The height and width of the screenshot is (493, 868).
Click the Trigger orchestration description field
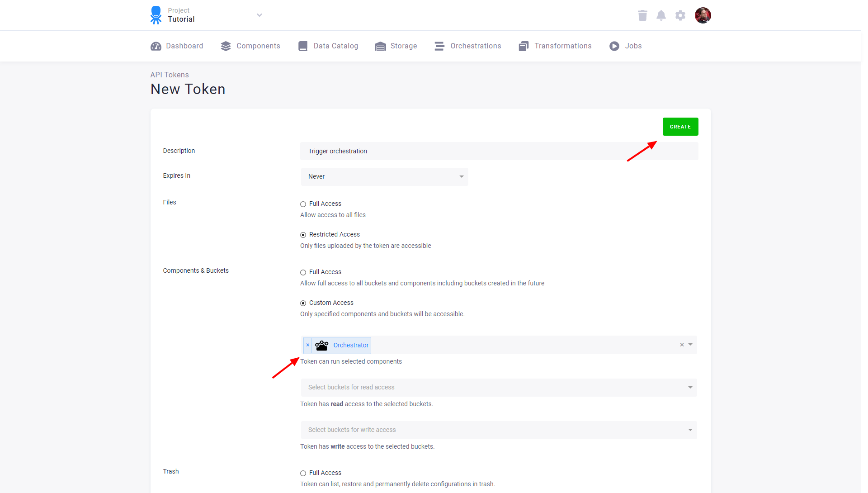point(452,151)
